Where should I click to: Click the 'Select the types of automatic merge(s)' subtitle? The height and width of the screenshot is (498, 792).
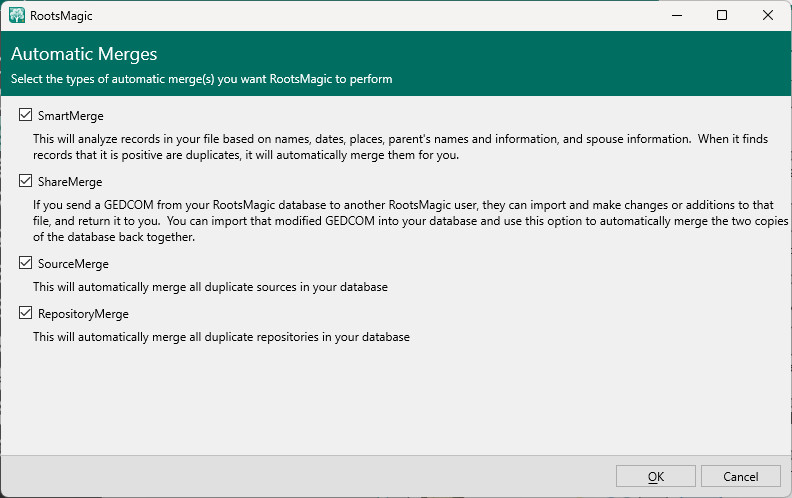pos(201,79)
